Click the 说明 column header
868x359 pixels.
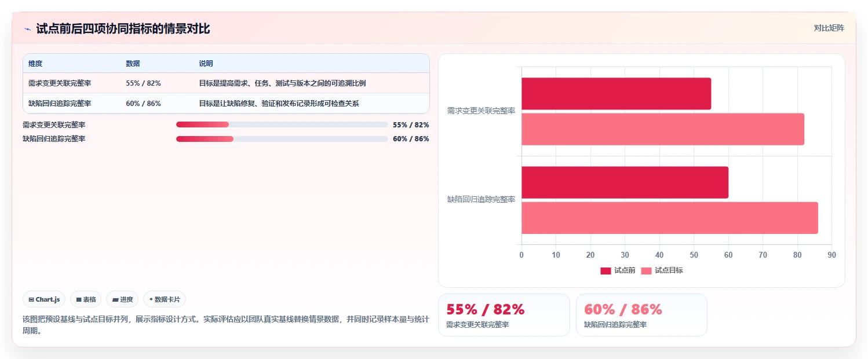206,64
